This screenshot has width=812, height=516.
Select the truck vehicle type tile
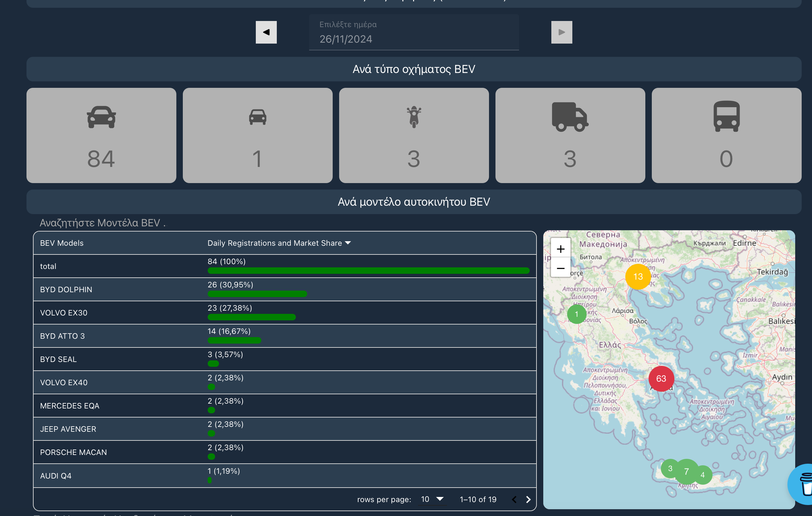[x=570, y=136]
